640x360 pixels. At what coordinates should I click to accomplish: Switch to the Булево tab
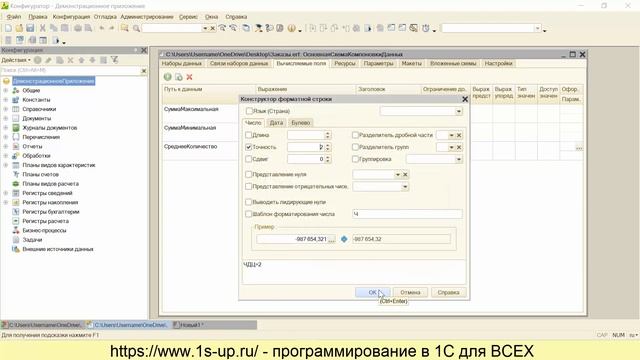point(301,122)
